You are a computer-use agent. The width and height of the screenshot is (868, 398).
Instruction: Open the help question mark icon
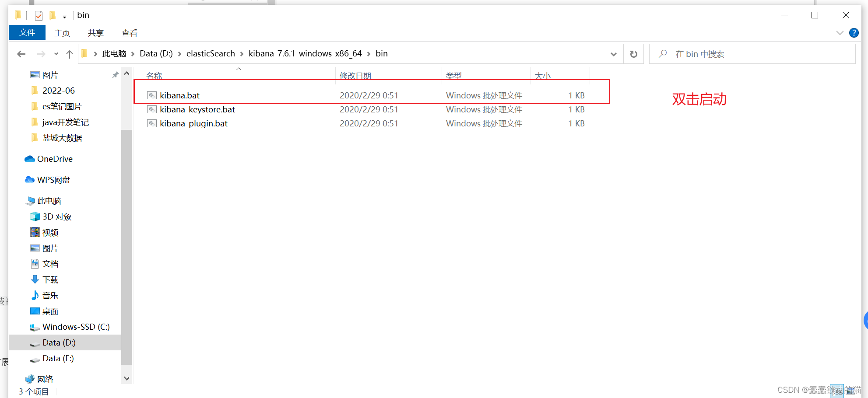[x=854, y=33]
